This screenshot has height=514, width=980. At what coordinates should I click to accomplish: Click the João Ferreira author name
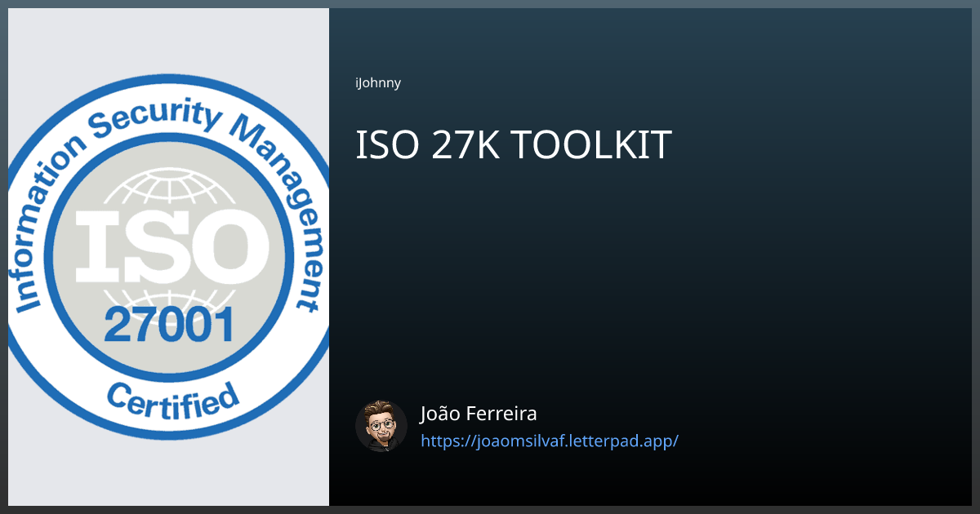pyautogui.click(x=478, y=414)
